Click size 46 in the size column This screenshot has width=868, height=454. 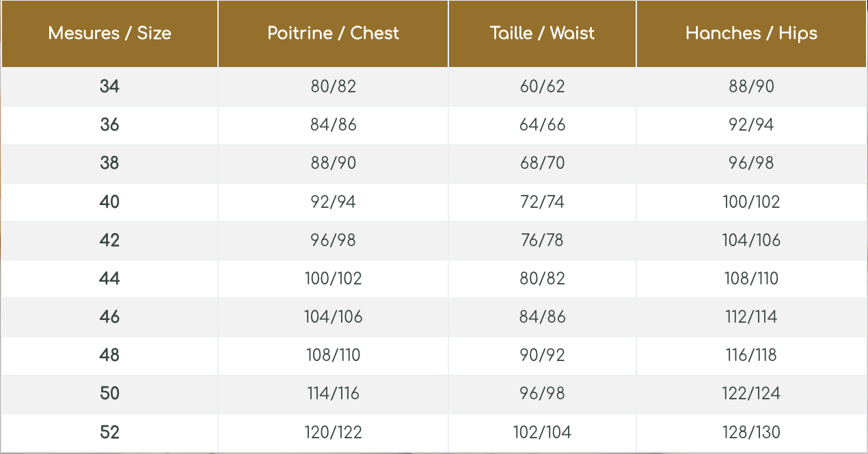[x=109, y=317]
